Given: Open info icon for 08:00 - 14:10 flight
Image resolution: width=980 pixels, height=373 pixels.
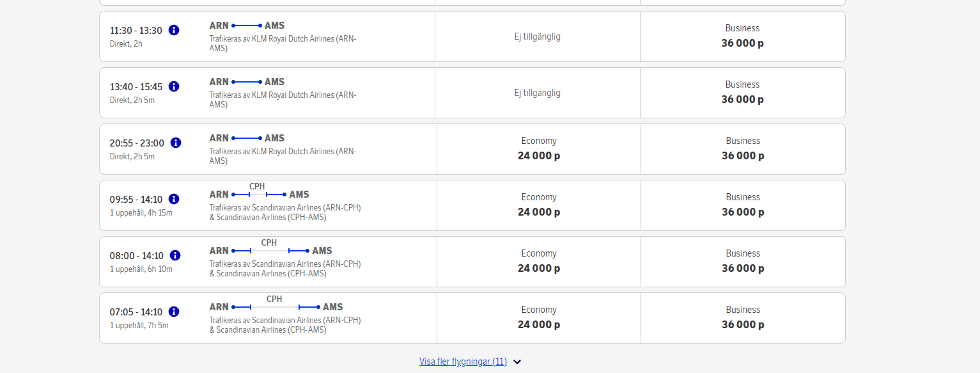Looking at the screenshot, I should [175, 255].
